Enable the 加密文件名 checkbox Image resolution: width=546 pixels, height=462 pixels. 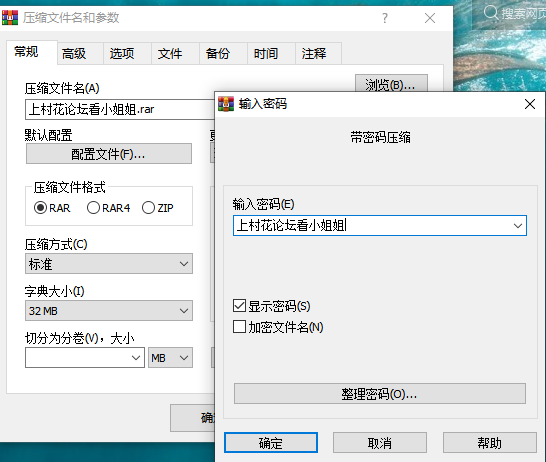tap(239, 327)
